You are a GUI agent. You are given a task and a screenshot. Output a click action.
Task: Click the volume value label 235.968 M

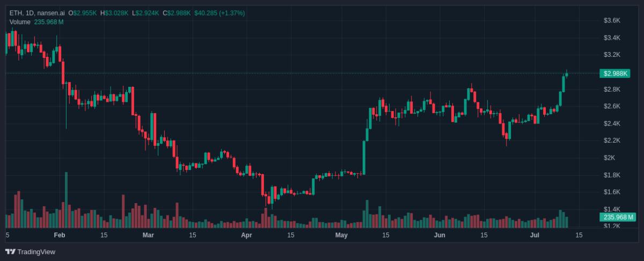pos(618,217)
